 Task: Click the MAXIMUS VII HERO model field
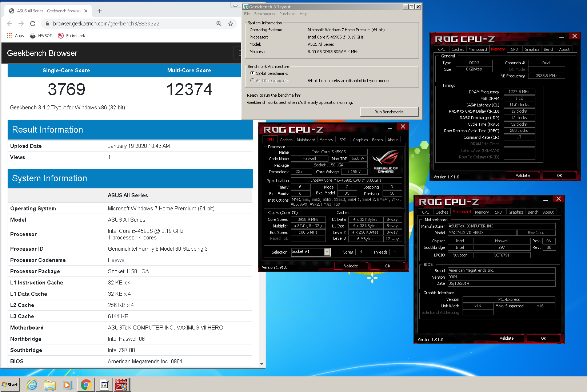(x=482, y=233)
